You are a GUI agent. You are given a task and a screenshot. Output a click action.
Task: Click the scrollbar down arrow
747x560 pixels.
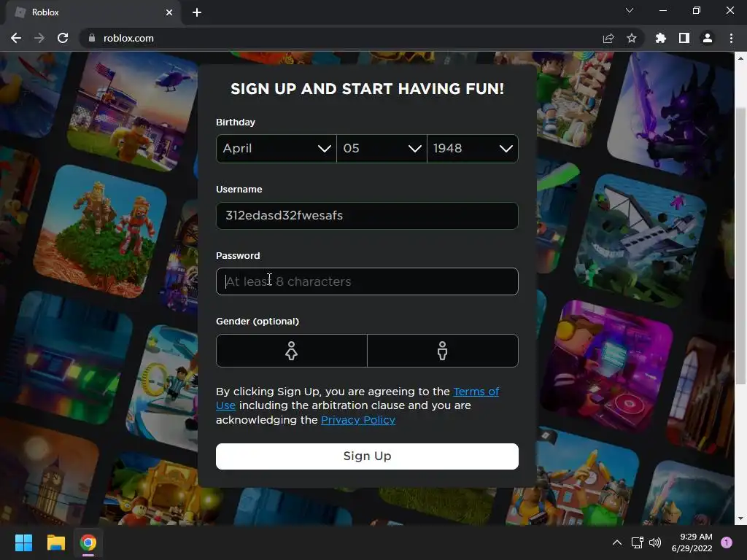[740, 518]
